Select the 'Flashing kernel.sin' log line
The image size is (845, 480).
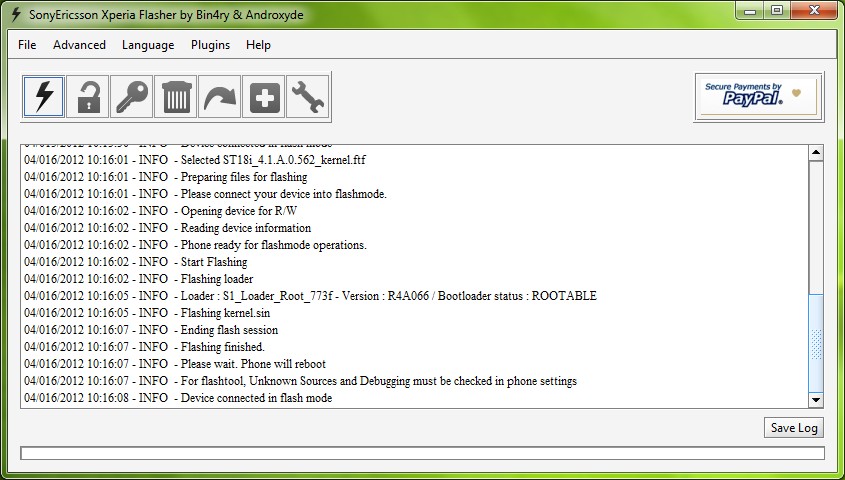point(147,313)
